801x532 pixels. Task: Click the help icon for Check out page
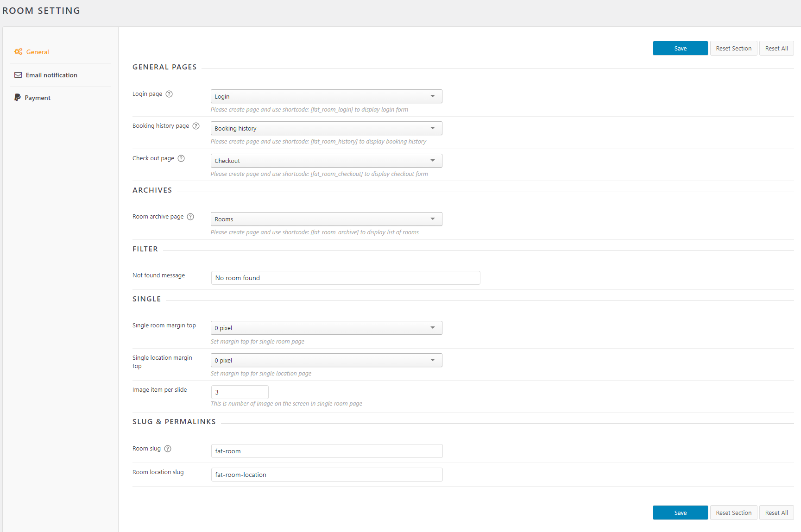(181, 158)
